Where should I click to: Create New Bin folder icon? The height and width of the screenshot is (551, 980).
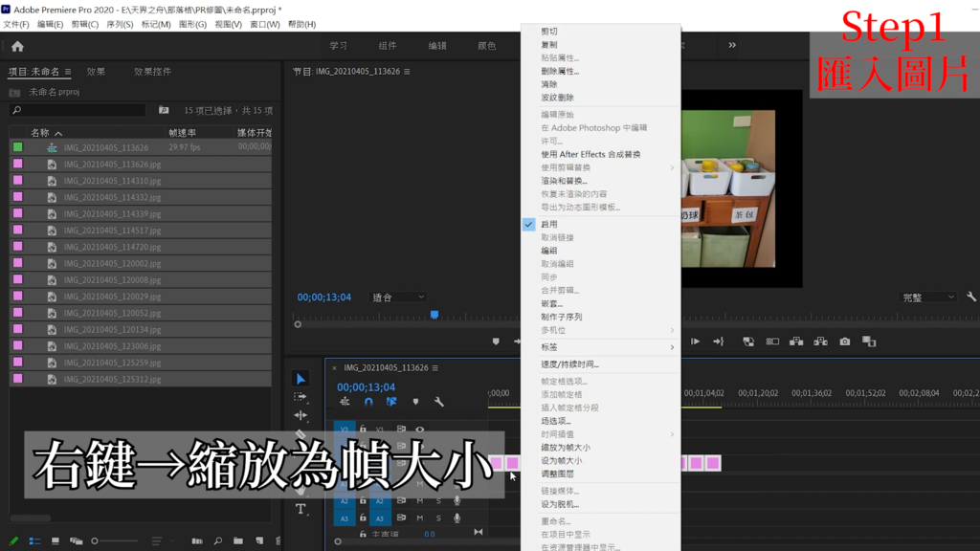(238, 541)
